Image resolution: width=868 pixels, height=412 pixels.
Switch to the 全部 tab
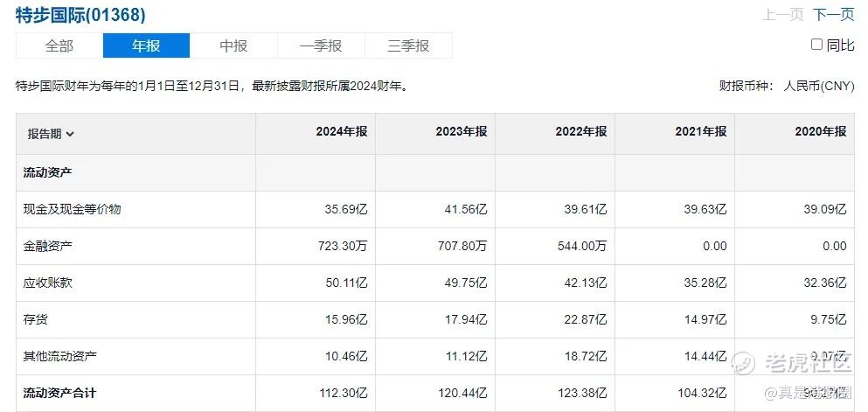(x=59, y=45)
